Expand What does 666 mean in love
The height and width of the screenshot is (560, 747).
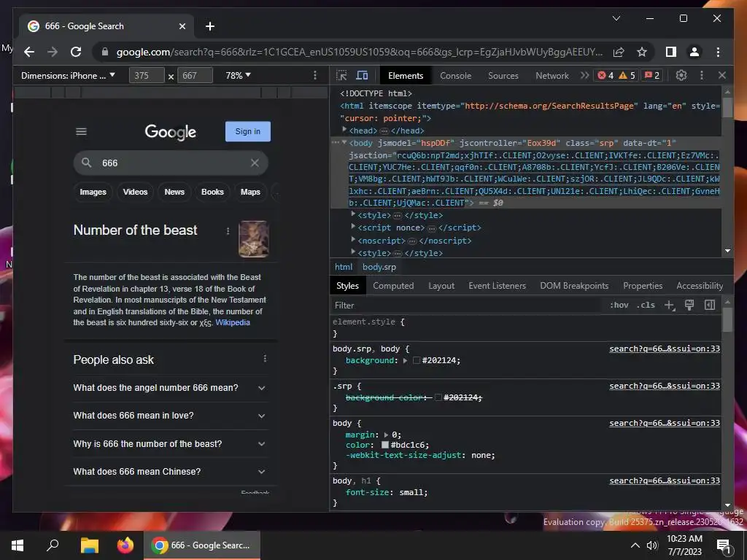(x=169, y=416)
